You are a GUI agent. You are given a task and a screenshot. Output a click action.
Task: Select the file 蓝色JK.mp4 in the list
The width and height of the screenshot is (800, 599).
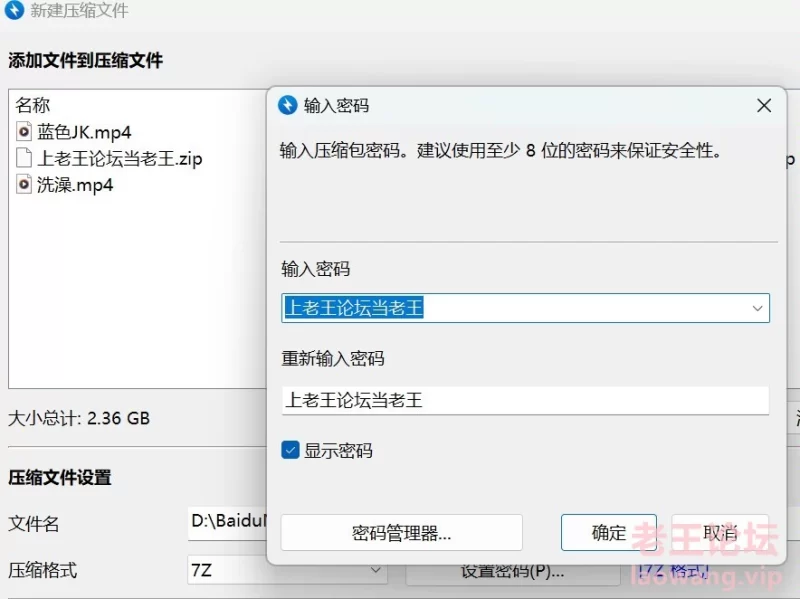(84, 132)
